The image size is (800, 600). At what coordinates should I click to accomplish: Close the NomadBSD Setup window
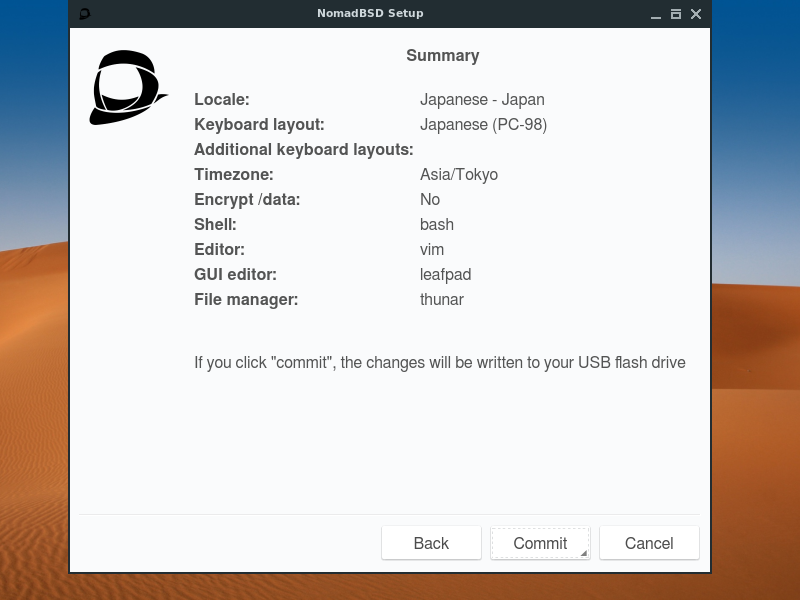coord(695,14)
